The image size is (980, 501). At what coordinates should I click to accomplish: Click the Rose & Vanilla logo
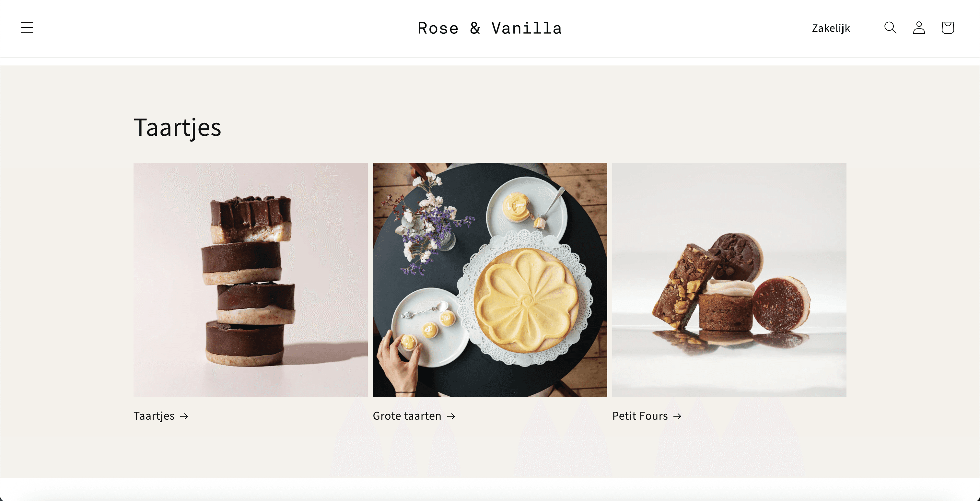[x=490, y=28]
